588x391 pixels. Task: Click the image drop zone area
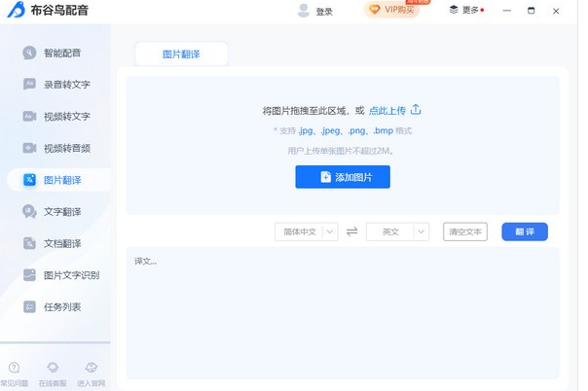point(343,145)
